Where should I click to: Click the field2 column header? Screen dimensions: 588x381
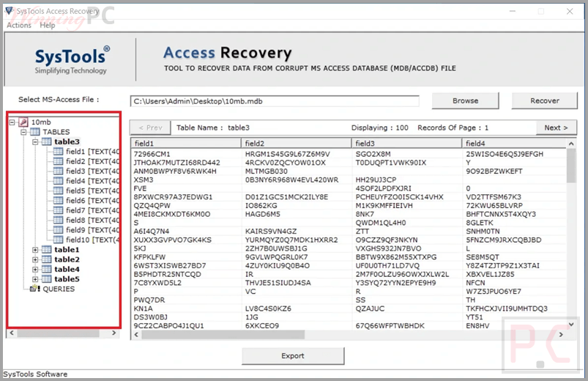(x=297, y=144)
